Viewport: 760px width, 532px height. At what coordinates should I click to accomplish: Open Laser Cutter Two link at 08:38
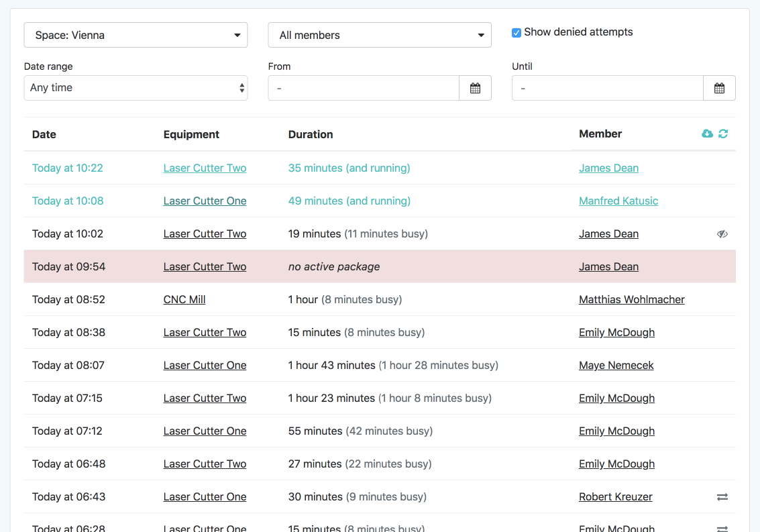coord(205,332)
